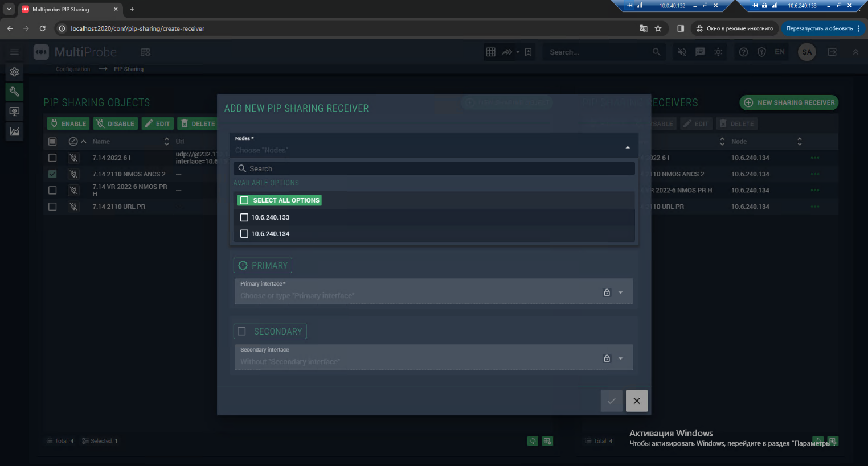Collapse the Nodes dropdown list
The height and width of the screenshot is (466, 868).
click(628, 147)
